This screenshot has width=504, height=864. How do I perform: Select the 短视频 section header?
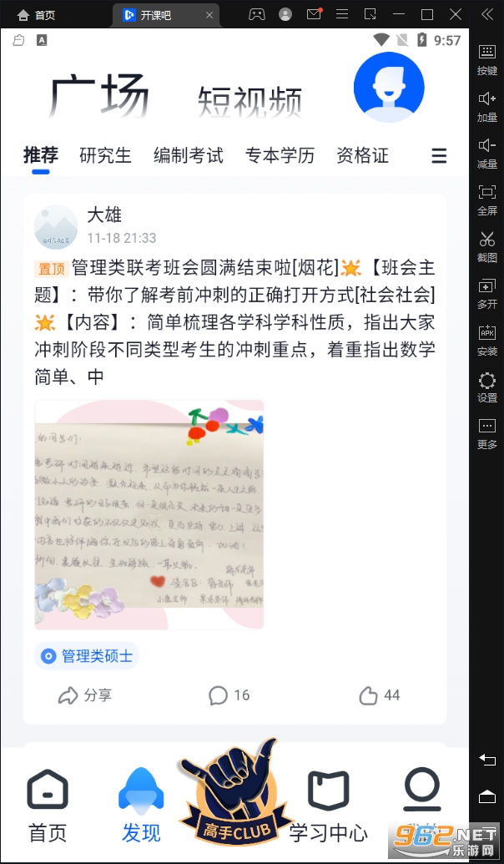tap(249, 101)
